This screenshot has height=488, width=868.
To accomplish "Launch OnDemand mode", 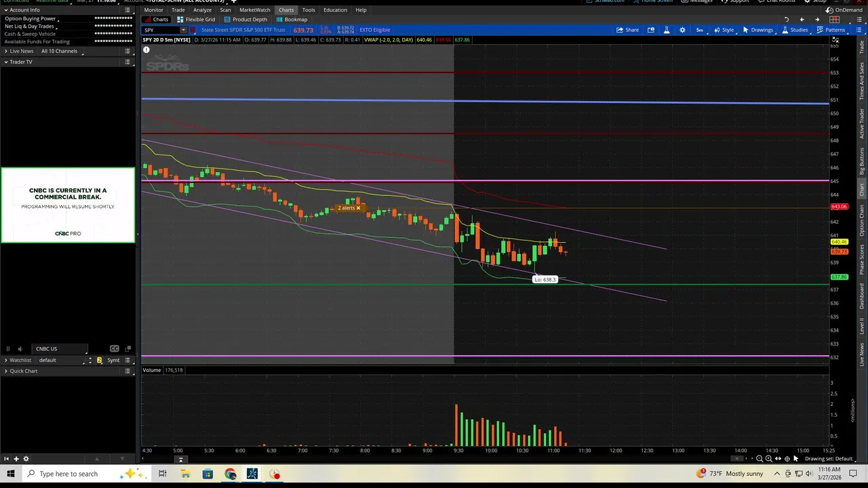I will coord(844,9).
